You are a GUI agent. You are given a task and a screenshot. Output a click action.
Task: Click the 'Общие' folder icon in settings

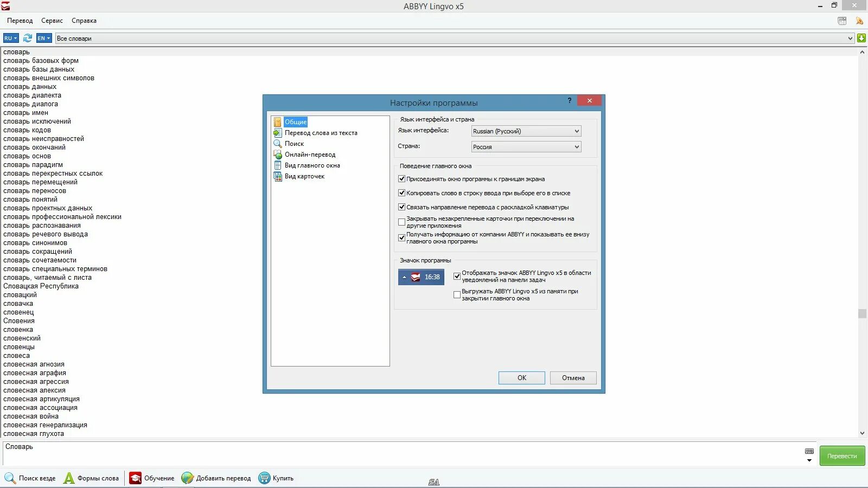278,122
